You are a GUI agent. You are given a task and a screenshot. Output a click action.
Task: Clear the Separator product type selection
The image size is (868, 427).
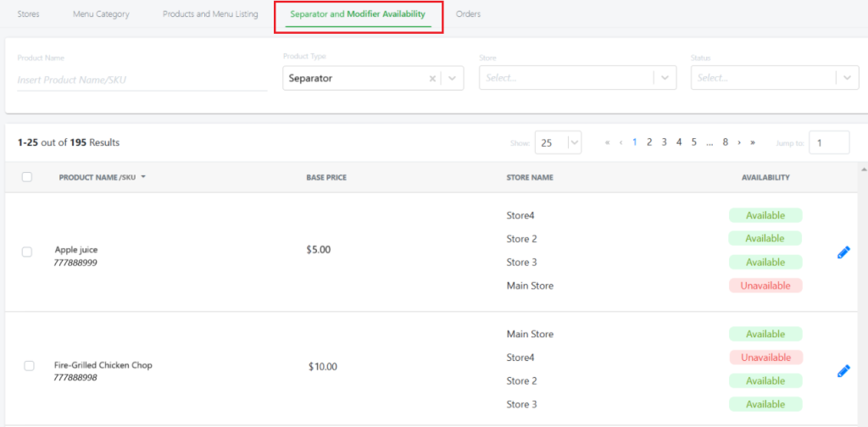pyautogui.click(x=432, y=79)
